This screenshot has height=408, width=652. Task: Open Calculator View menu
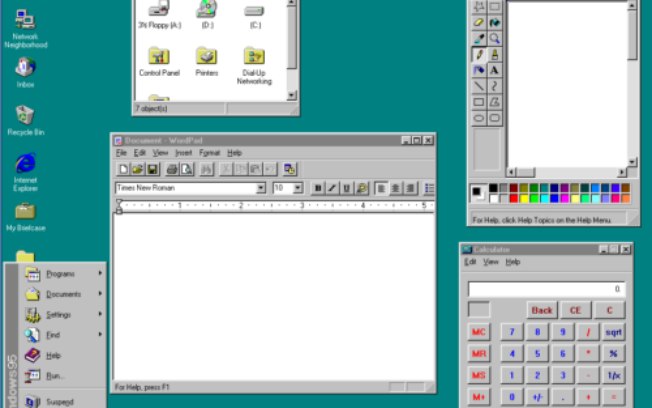click(x=491, y=262)
